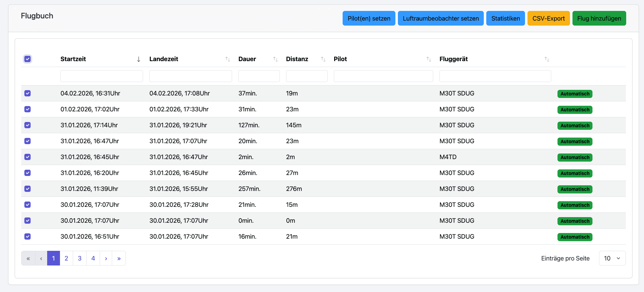Jump to last page with double chevron

[119, 258]
